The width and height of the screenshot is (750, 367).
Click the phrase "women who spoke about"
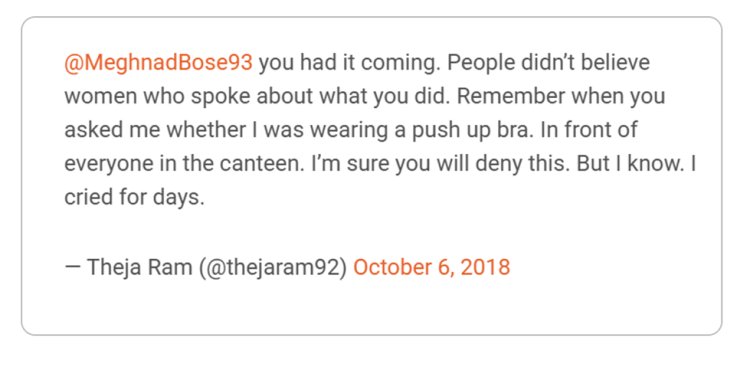[x=188, y=97]
